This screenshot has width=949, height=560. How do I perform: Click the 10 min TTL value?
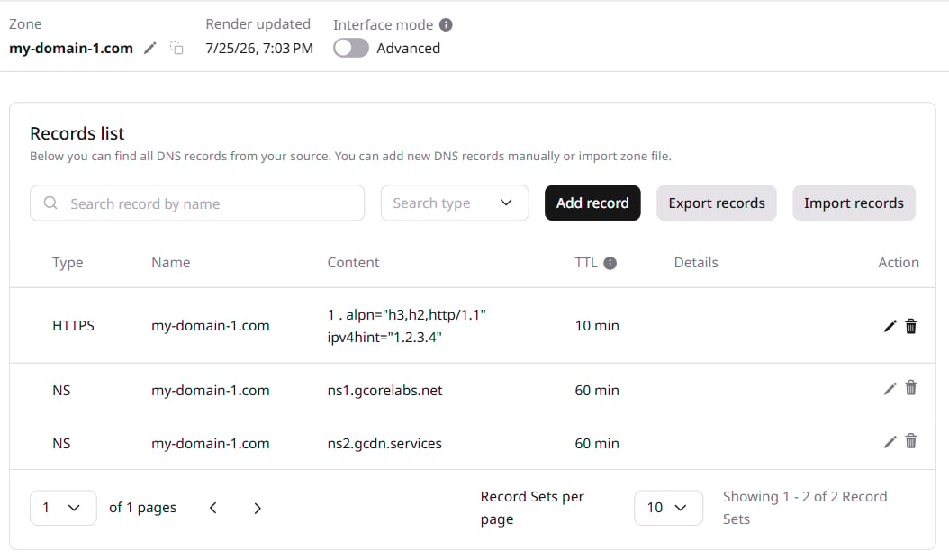597,326
